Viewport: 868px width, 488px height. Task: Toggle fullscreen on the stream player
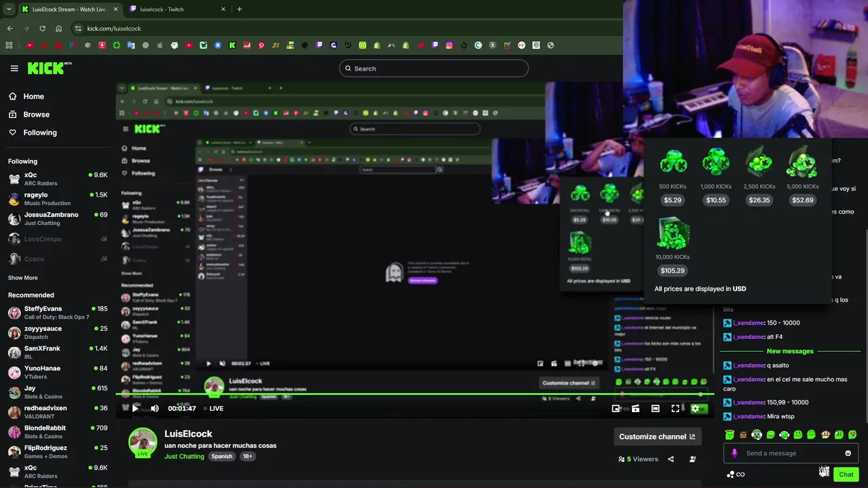tap(675, 408)
